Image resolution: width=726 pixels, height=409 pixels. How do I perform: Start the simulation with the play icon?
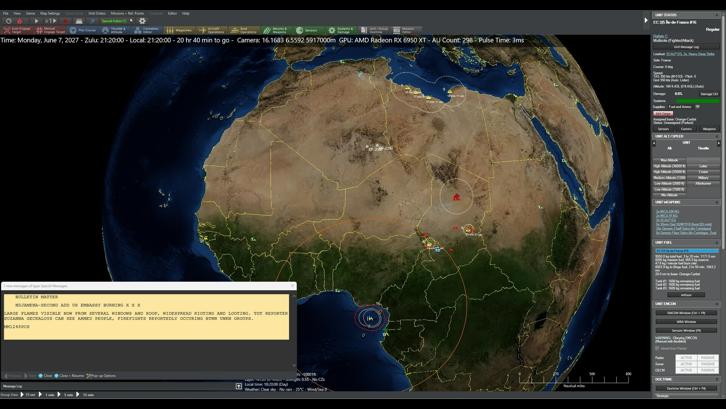point(36,21)
